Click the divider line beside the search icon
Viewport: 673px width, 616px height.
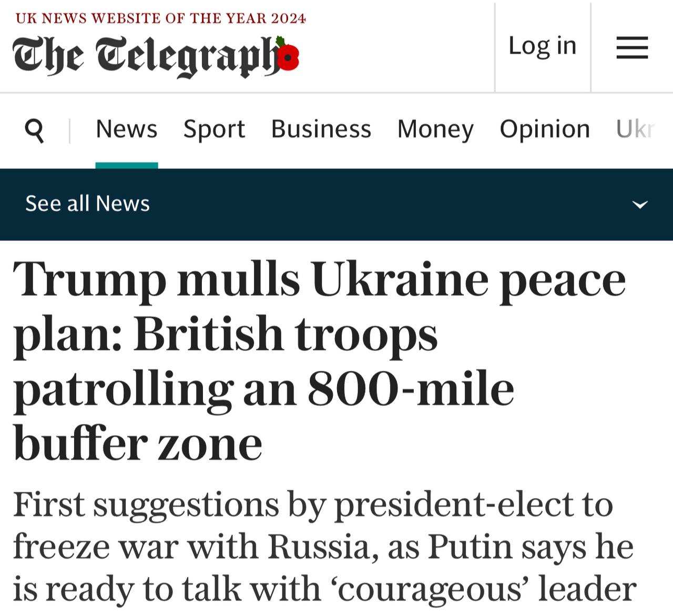69,130
